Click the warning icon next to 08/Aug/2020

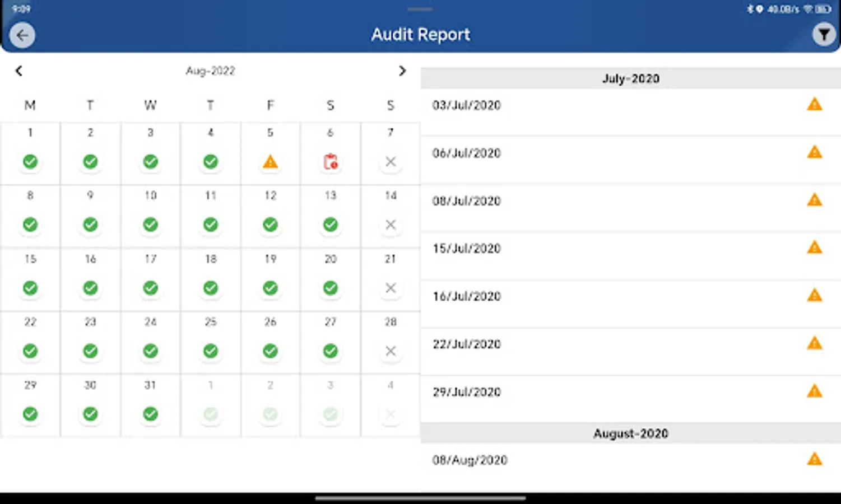[x=814, y=459]
